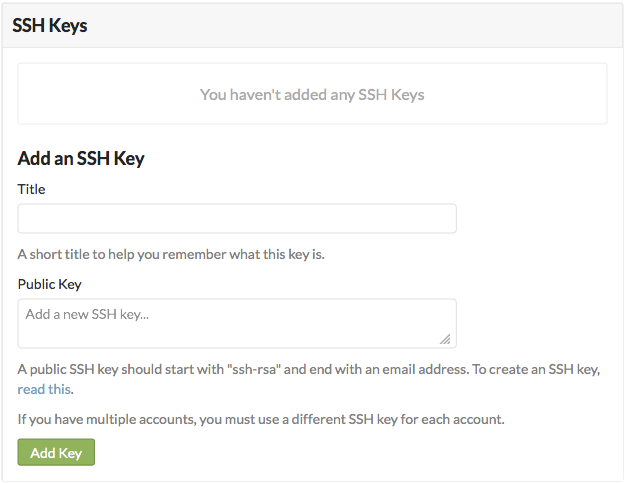The height and width of the screenshot is (483, 626).
Task: Focus the Public Key text area
Action: (x=237, y=324)
